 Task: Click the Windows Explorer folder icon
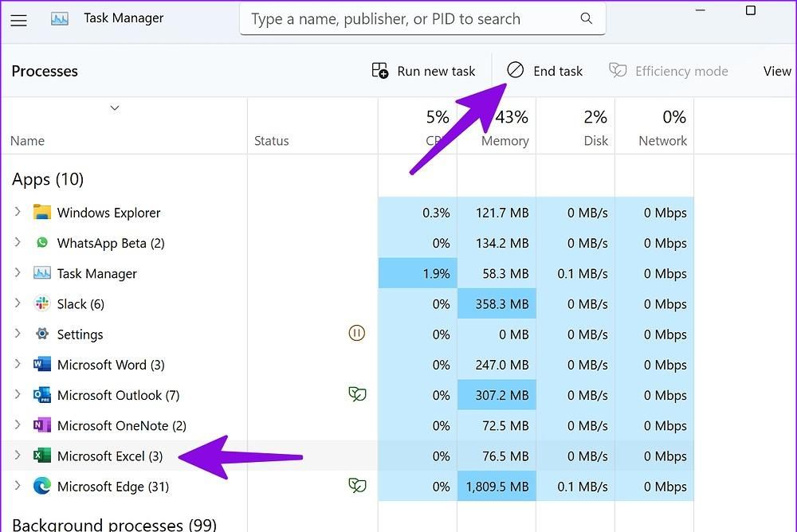(41, 212)
